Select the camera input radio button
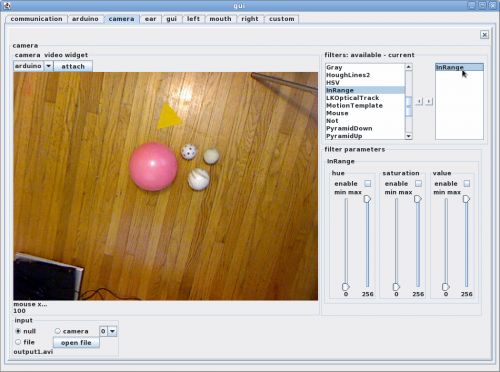500x372 pixels. click(58, 331)
